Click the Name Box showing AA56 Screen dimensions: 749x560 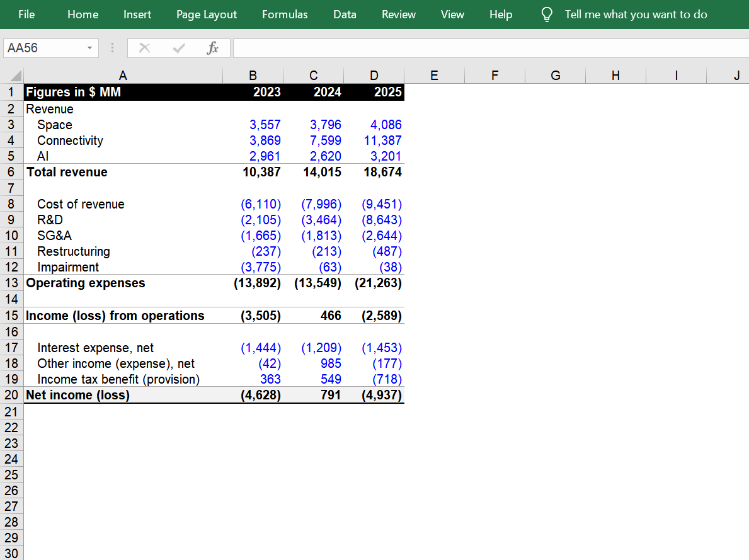pos(44,48)
